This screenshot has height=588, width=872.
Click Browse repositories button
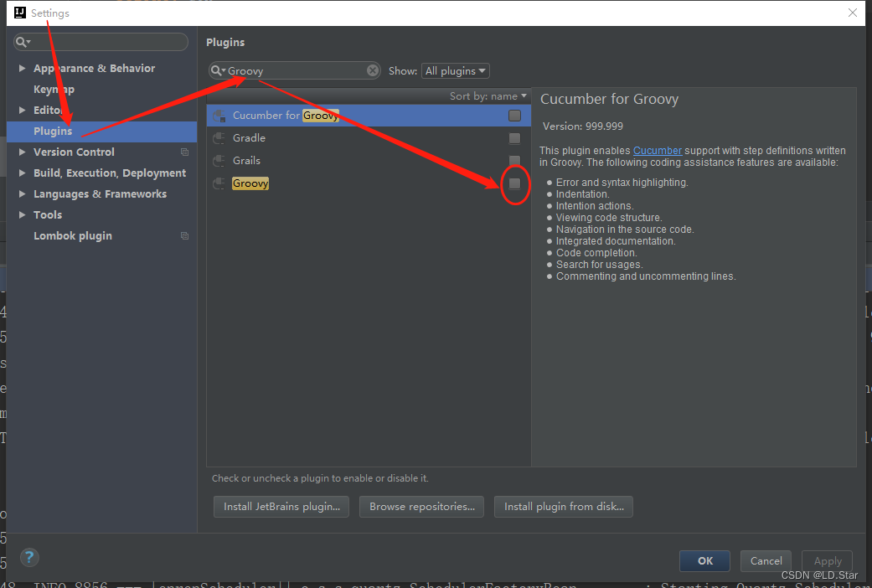point(421,506)
